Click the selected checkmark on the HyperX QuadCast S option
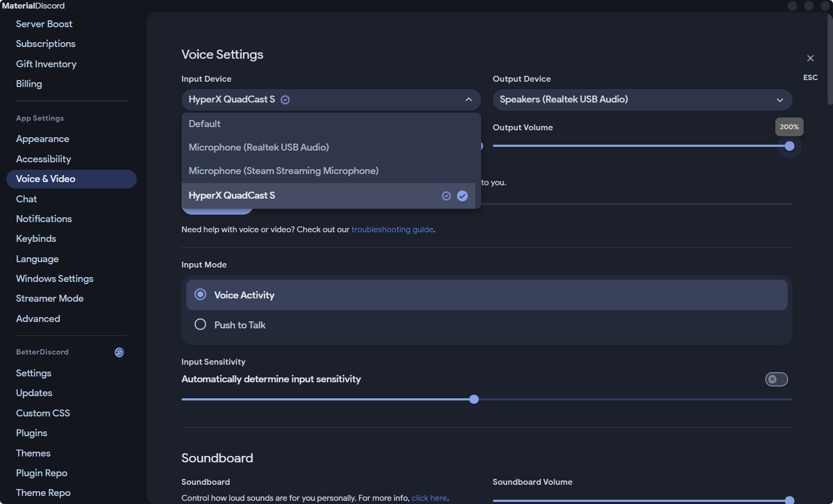Viewport: 833px width, 504px height. (x=462, y=196)
